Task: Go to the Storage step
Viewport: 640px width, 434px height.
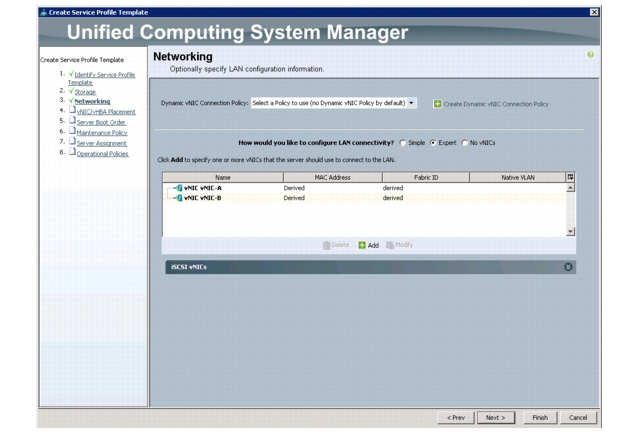Action: (x=85, y=92)
